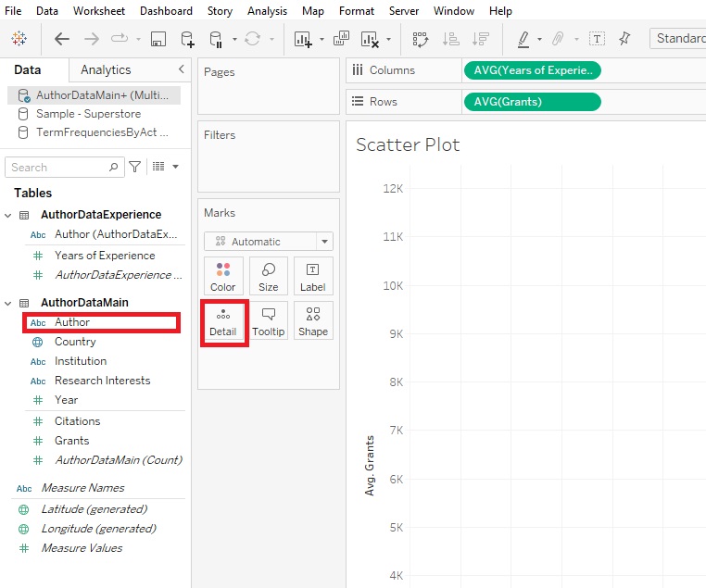This screenshot has height=588, width=706.
Task: Open the dropdown arrow beside view data icon
Action: [x=176, y=167]
